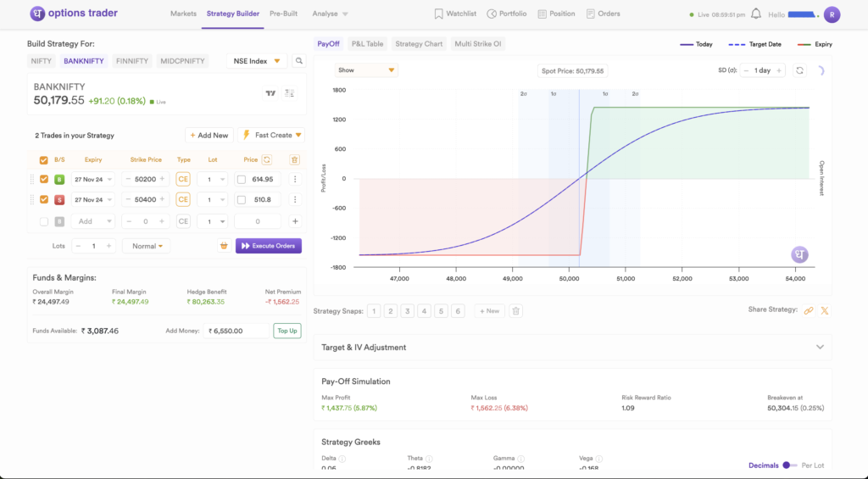868x479 pixels.
Task: Click the basket icon beside Execute Orders
Action: pyautogui.click(x=224, y=246)
